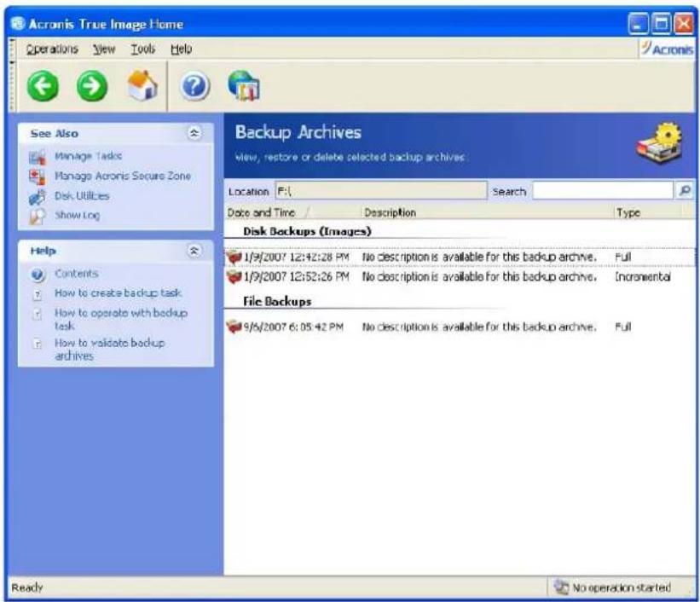
Task: Sort by the Date and Time column header
Action: [x=292, y=212]
